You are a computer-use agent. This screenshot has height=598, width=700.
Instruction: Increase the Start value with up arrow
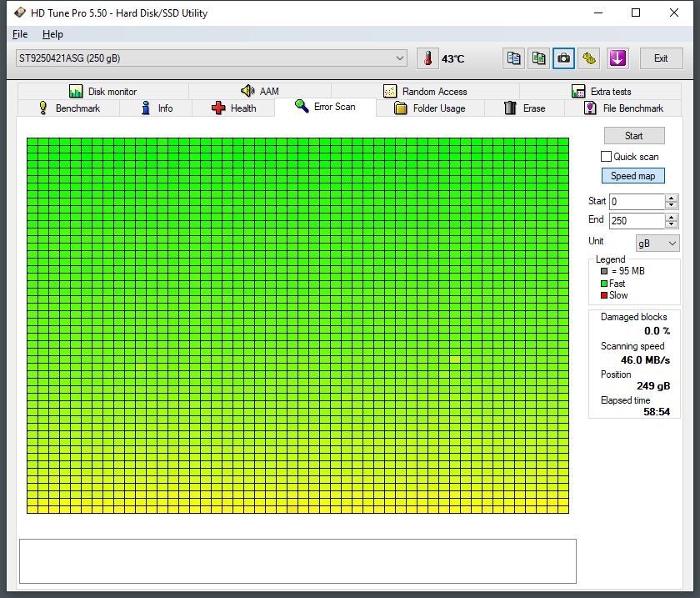(671, 198)
